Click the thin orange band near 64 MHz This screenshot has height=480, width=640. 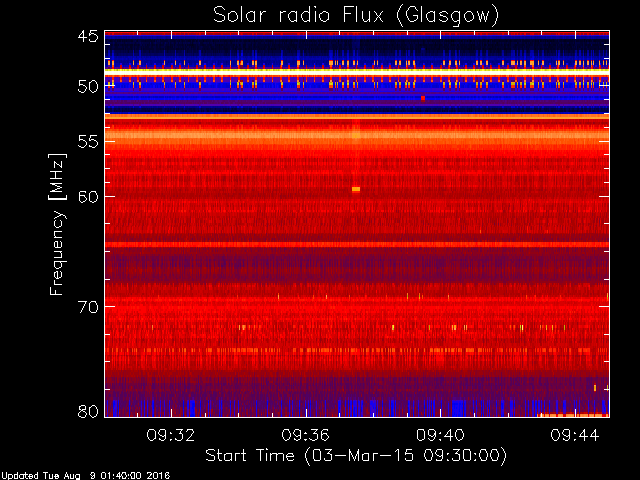357,244
